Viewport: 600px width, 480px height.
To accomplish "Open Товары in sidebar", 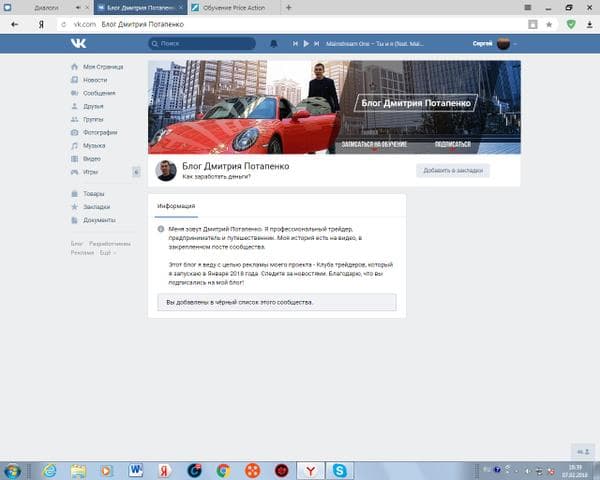I will coord(88,194).
